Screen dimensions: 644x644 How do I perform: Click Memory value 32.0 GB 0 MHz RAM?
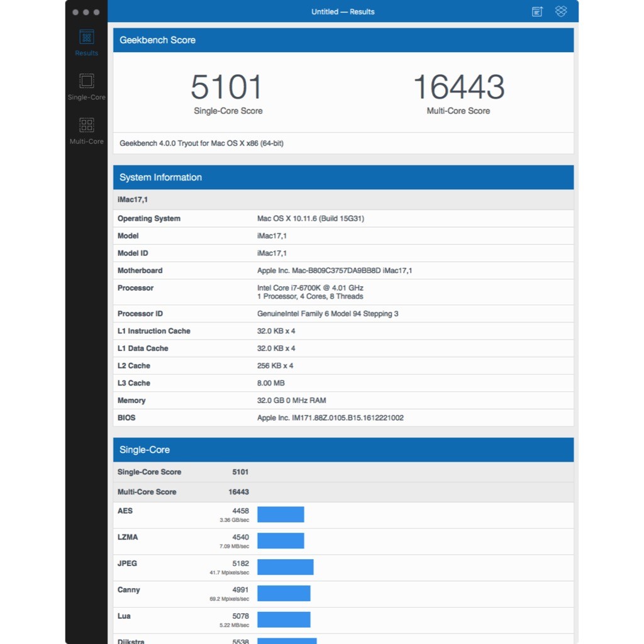point(292,401)
